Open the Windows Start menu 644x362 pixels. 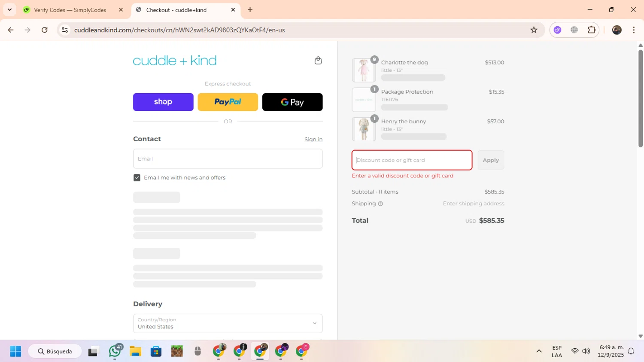point(15,351)
